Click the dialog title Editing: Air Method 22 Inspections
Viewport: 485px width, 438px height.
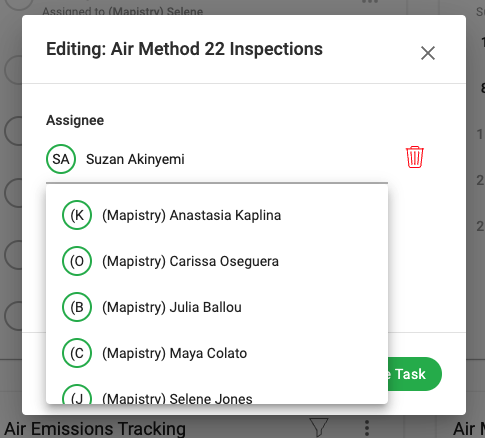tap(184, 49)
